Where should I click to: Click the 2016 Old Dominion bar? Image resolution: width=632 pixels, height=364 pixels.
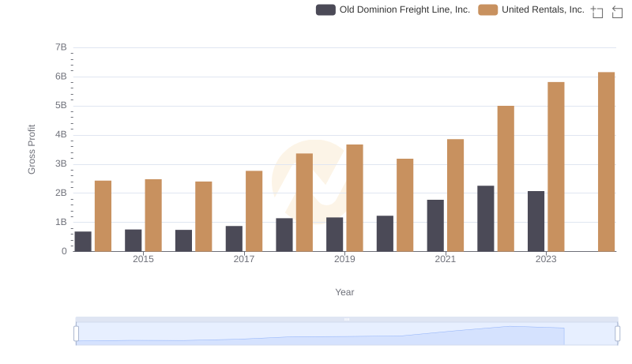[x=184, y=241]
